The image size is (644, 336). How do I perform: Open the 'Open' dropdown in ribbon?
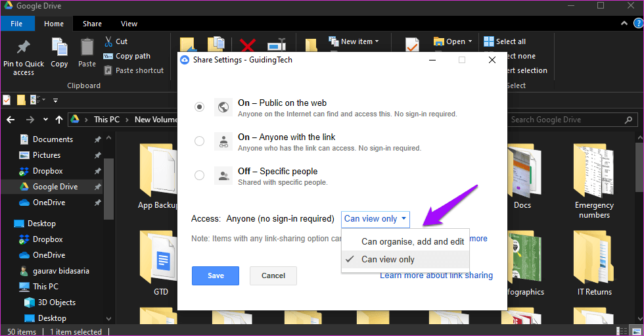(x=453, y=41)
